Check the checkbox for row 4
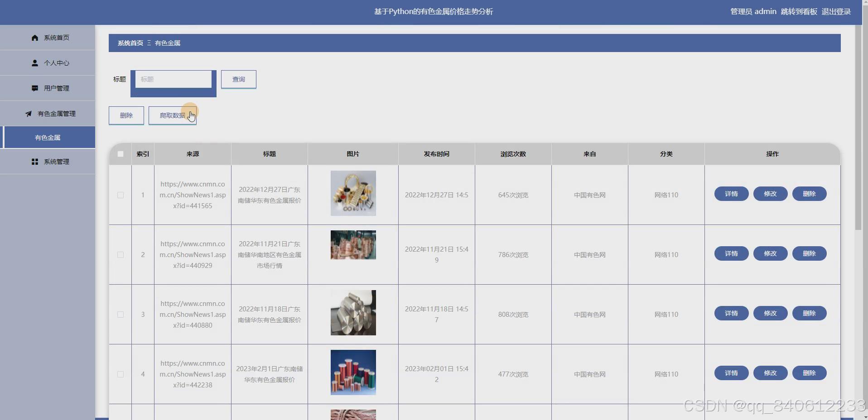This screenshot has width=868, height=420. (121, 374)
